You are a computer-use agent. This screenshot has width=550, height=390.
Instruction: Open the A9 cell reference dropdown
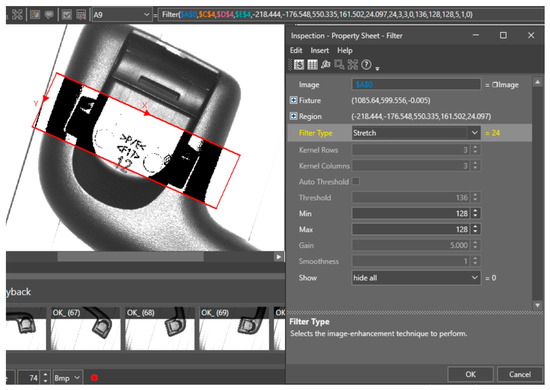click(122, 15)
